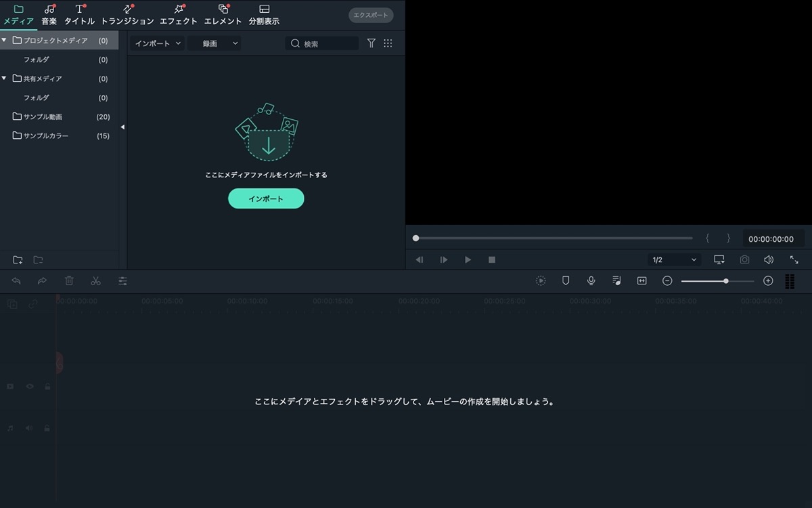Screen dimensions: 812x508
Task: Zoom out the timeline minus button
Action: pyautogui.click(x=667, y=280)
